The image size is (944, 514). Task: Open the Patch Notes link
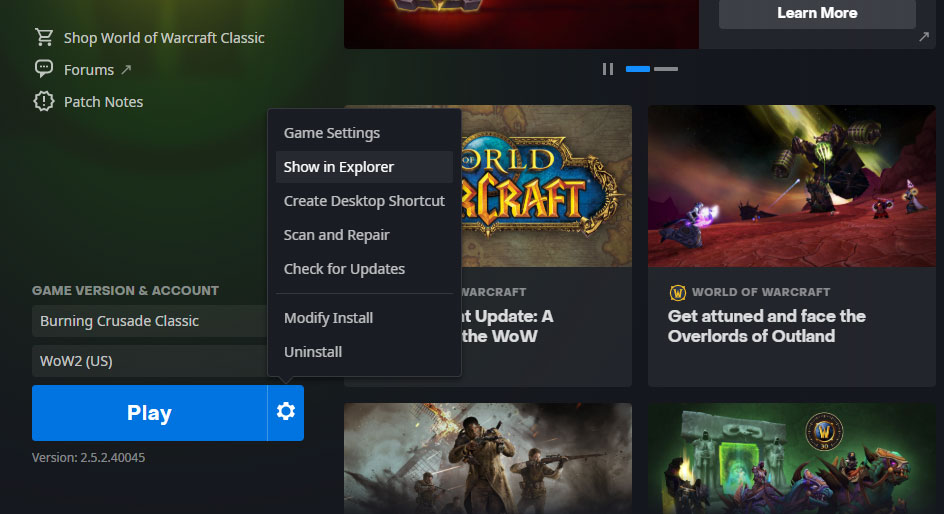[104, 102]
